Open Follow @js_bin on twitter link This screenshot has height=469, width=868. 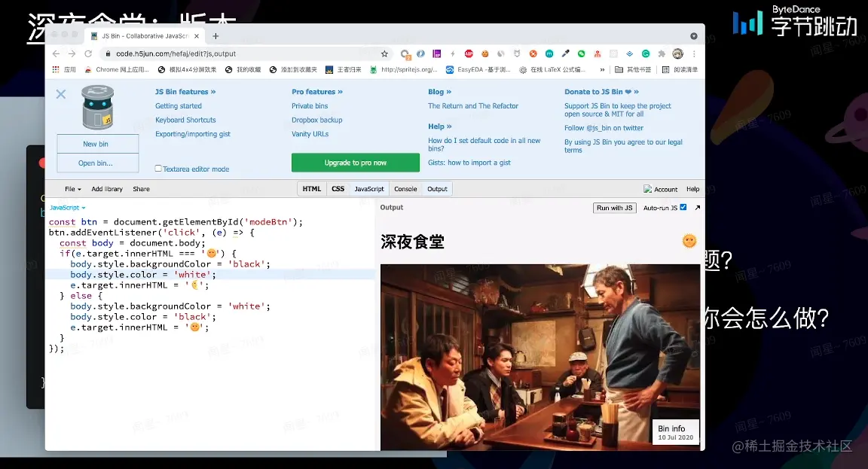(604, 128)
